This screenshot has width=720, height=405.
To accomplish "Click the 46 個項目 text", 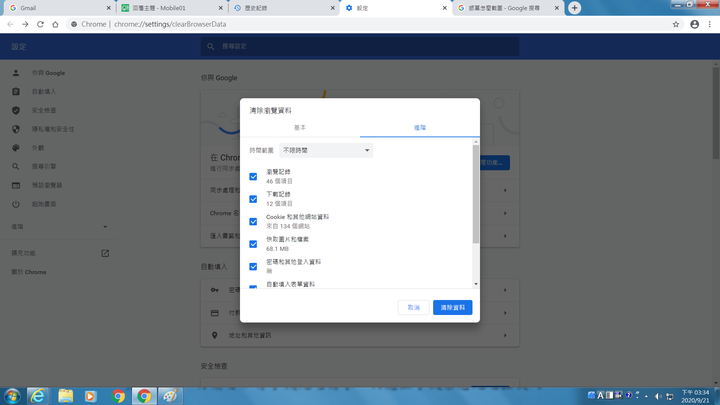I will click(x=279, y=181).
